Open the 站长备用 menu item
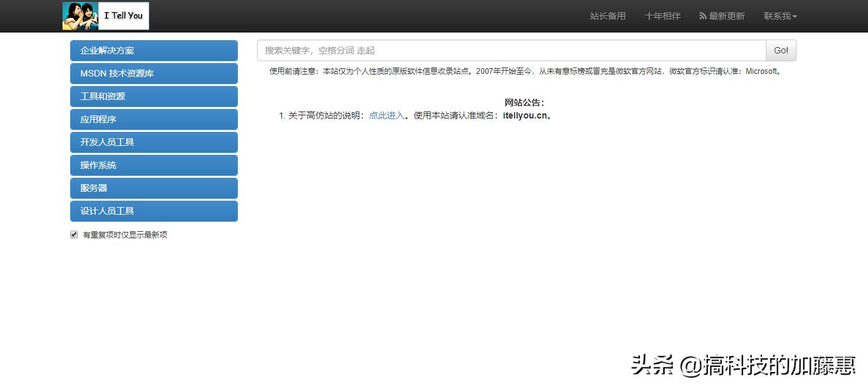The width and height of the screenshot is (868, 388). [608, 16]
